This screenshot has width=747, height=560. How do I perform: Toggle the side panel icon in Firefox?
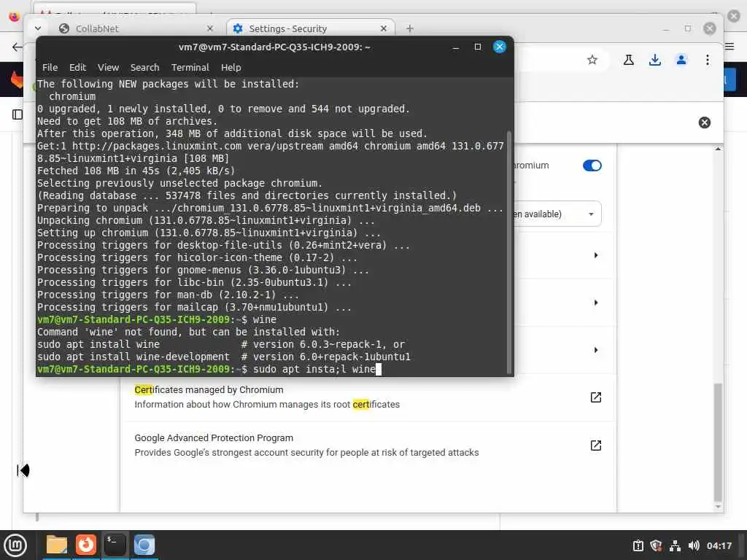(x=18, y=114)
